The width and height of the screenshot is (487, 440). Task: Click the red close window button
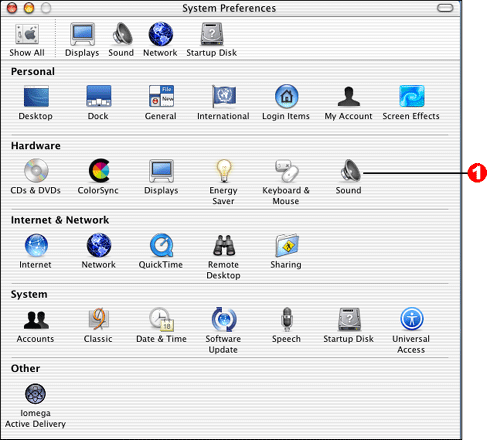point(12,8)
